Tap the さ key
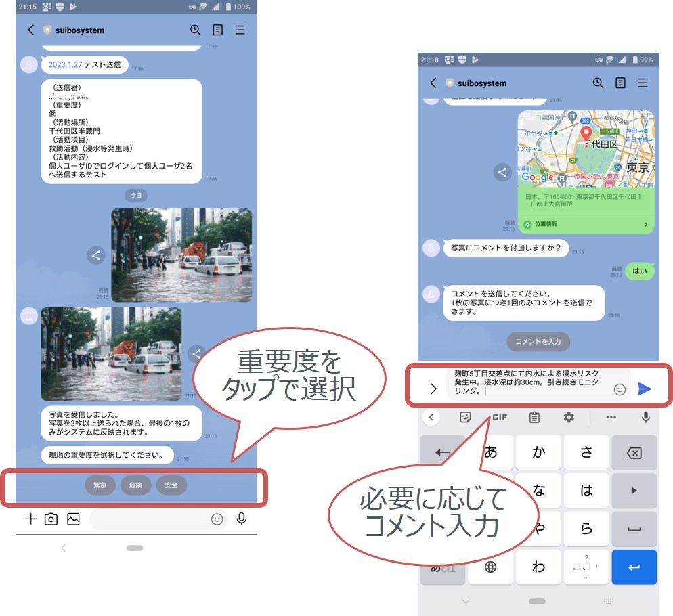Screen dimensions: 673x616 (586, 452)
